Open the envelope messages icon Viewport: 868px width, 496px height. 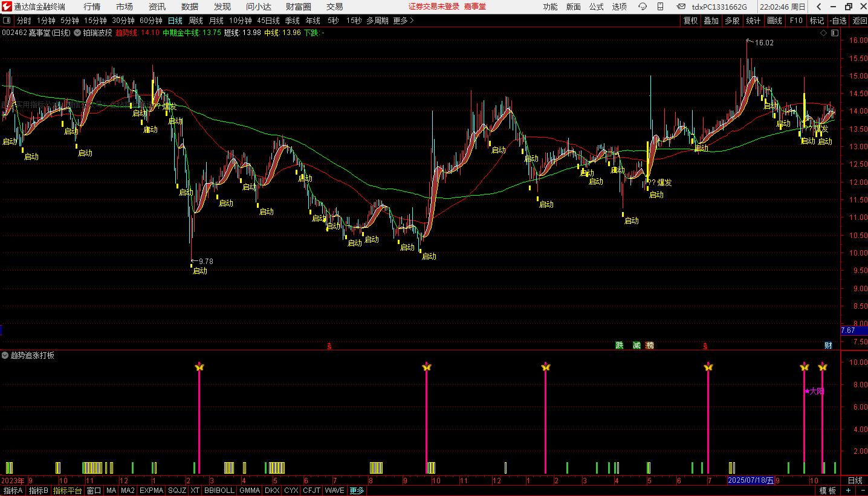pyautogui.click(x=681, y=7)
